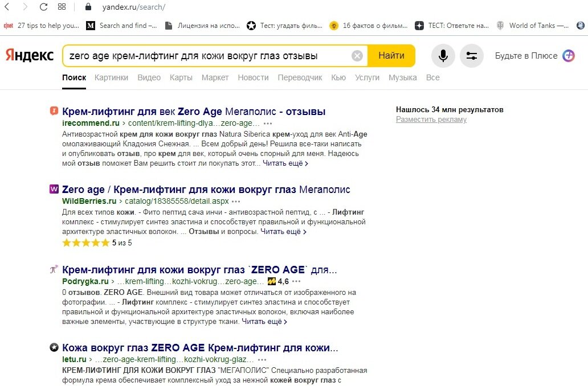Open the 'Тест: угадать филь...' bookmark

pyautogui.click(x=285, y=26)
